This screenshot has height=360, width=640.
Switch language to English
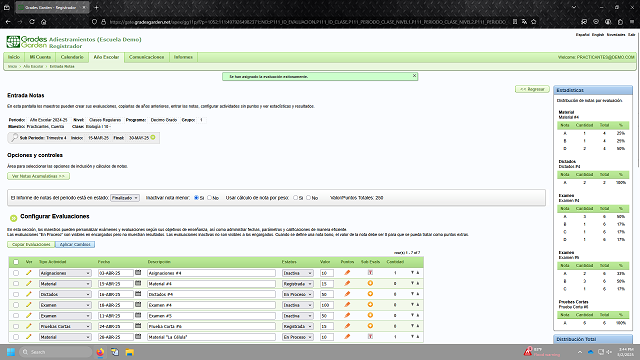(x=598, y=35)
